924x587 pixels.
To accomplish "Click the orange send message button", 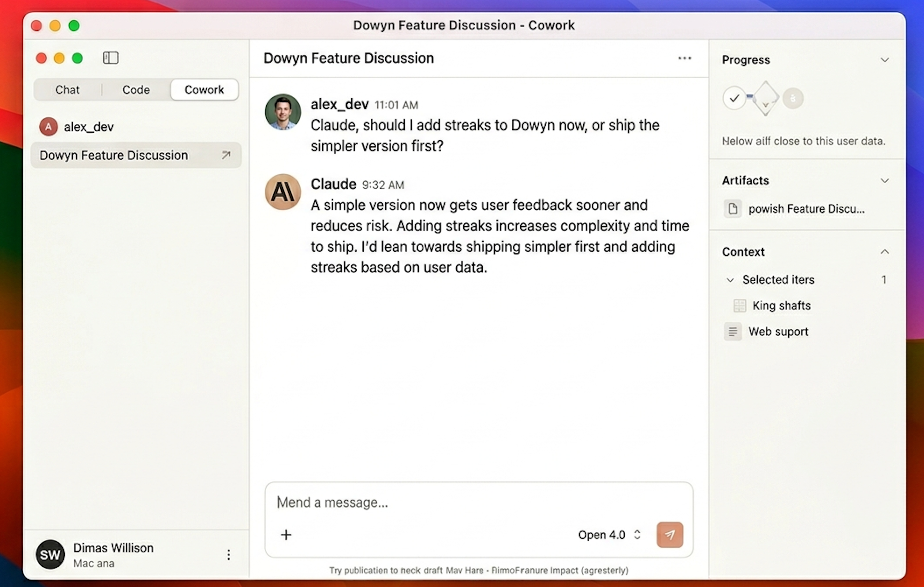I will click(670, 535).
